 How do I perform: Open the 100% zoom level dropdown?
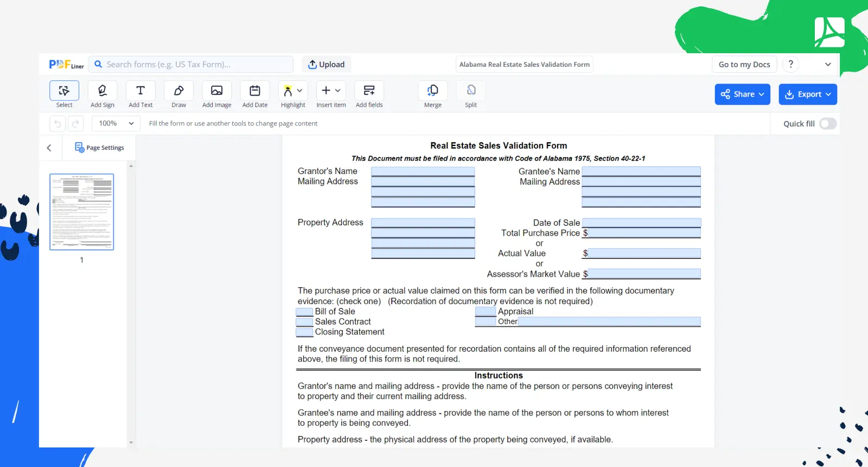coord(116,124)
